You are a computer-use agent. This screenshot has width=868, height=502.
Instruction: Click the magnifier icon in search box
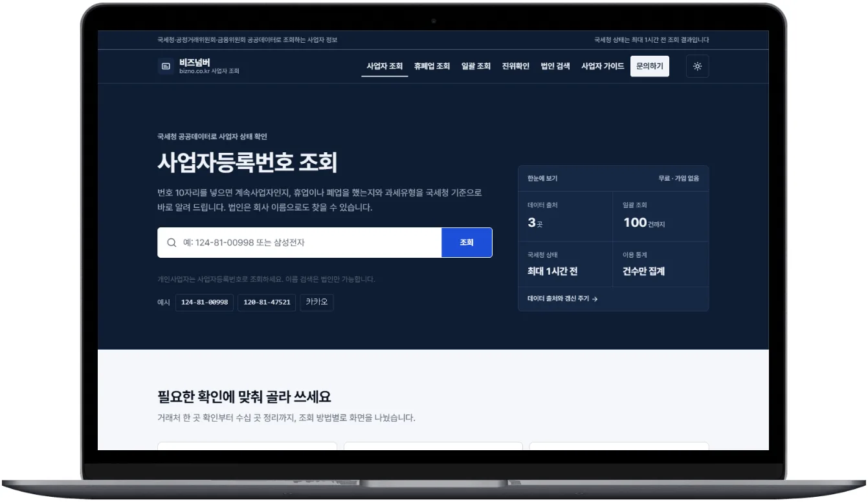172,243
